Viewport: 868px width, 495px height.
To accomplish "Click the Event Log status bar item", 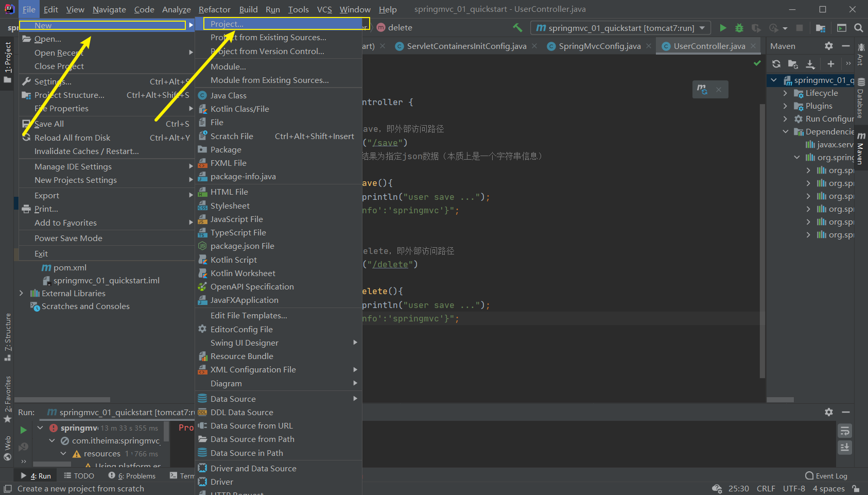I will [826, 476].
